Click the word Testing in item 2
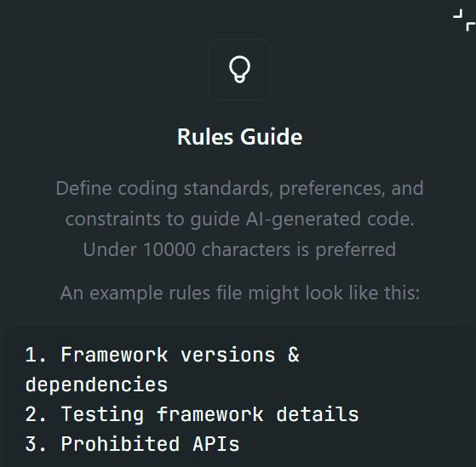This screenshot has height=467, width=476. tap(102, 414)
